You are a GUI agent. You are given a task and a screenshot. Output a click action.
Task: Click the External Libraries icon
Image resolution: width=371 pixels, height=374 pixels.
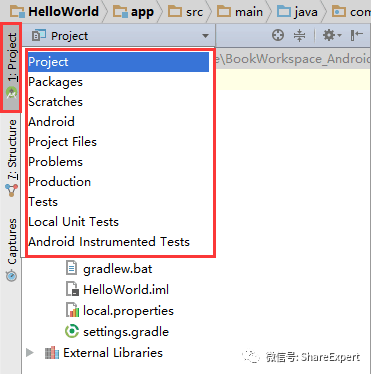pos(52,353)
